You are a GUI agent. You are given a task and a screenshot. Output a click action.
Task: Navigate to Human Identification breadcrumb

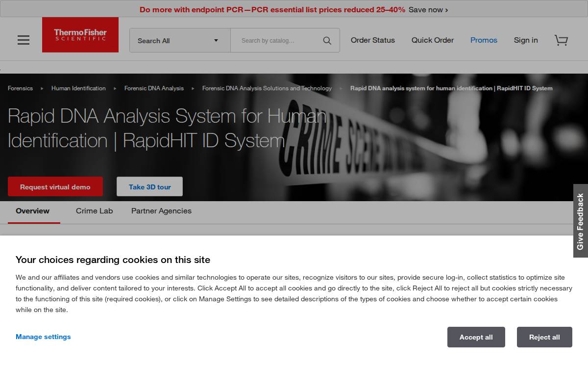78,88
